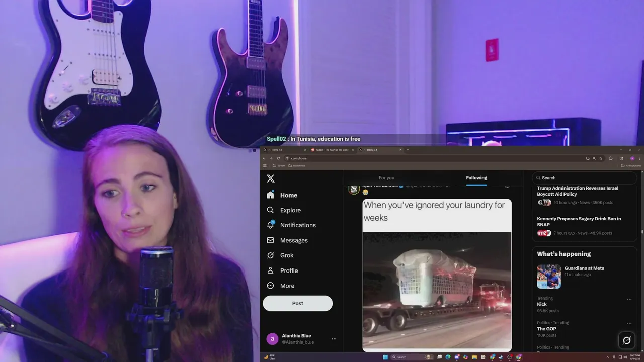
Task: Open more options for Kick trend
Action: (x=629, y=299)
